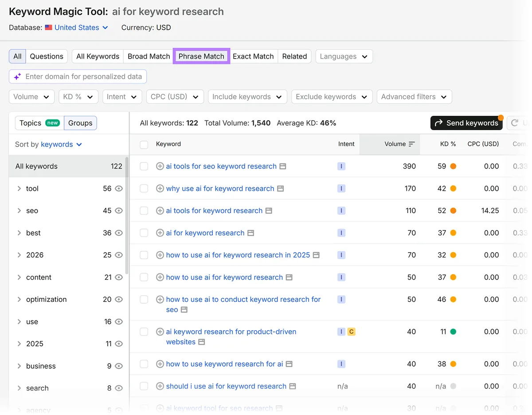Switch to the Questions tab
Image resolution: width=532 pixels, height=415 pixels.
[47, 56]
